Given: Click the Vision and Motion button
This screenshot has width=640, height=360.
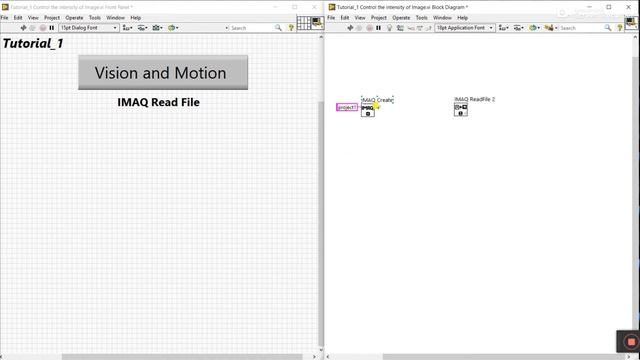Looking at the screenshot, I should click(163, 72).
